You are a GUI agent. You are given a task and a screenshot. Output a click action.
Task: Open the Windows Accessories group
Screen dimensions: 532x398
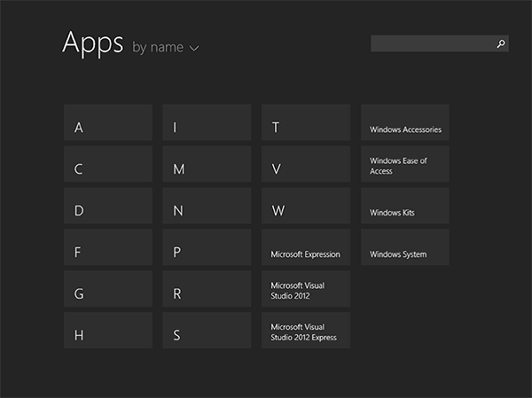tap(404, 122)
